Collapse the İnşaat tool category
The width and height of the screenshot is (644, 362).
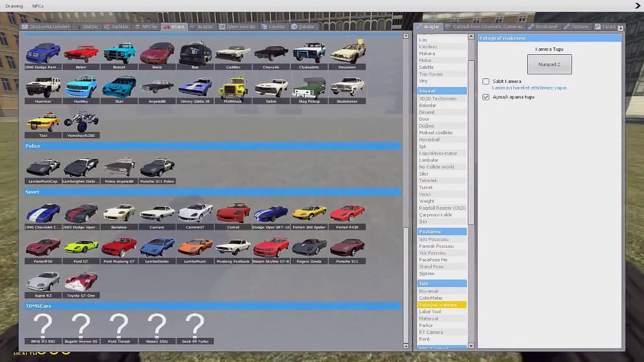[442, 90]
